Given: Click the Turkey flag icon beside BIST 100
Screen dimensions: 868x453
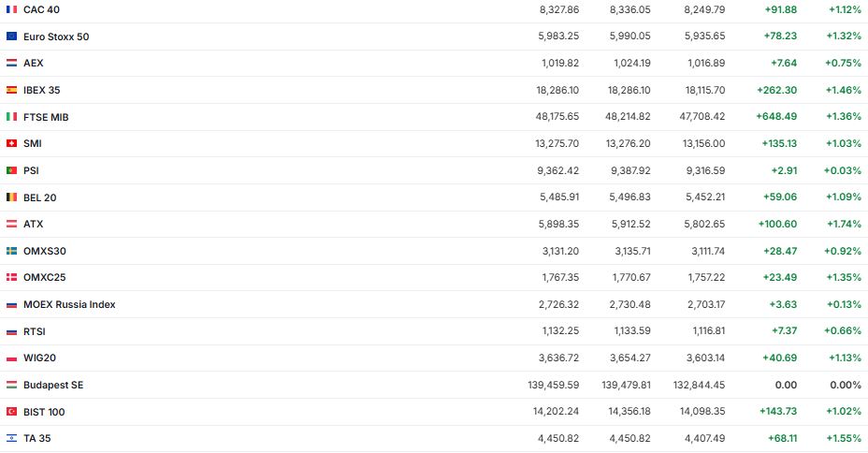Looking at the screenshot, I should point(11,412).
